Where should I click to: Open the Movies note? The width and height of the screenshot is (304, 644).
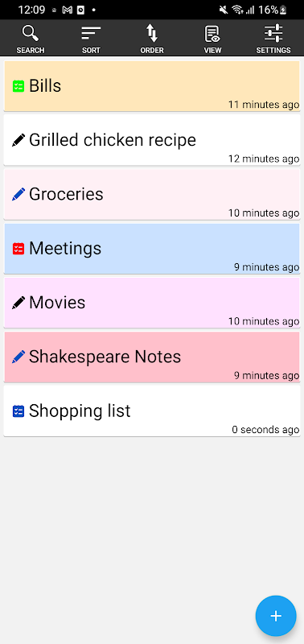[x=152, y=303]
